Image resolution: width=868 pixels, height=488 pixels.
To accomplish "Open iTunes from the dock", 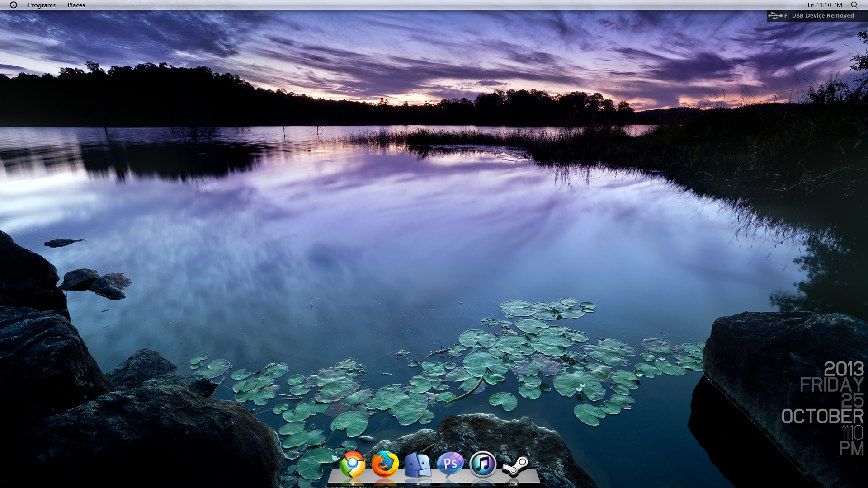I will tap(483, 464).
